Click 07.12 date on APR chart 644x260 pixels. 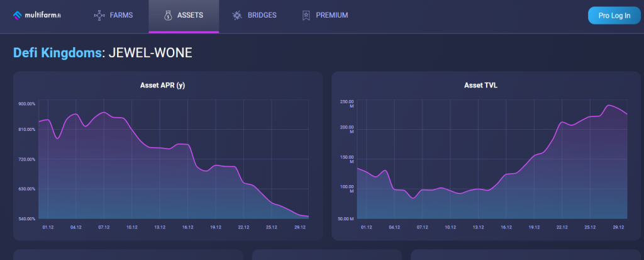[x=104, y=227]
